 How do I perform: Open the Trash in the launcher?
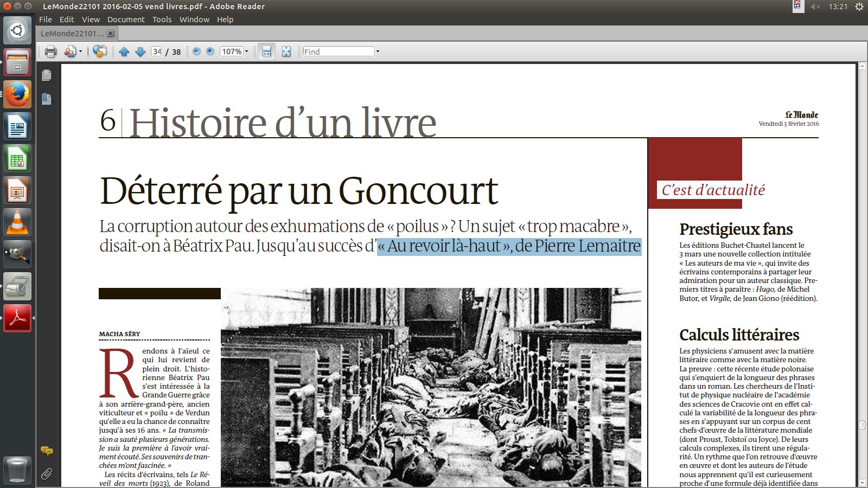(x=17, y=470)
